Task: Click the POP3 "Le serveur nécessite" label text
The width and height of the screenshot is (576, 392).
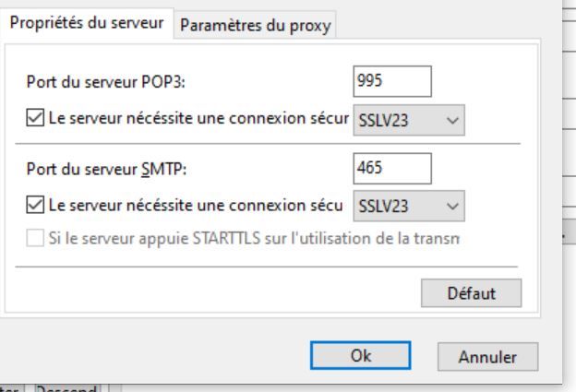Action: click(196, 120)
